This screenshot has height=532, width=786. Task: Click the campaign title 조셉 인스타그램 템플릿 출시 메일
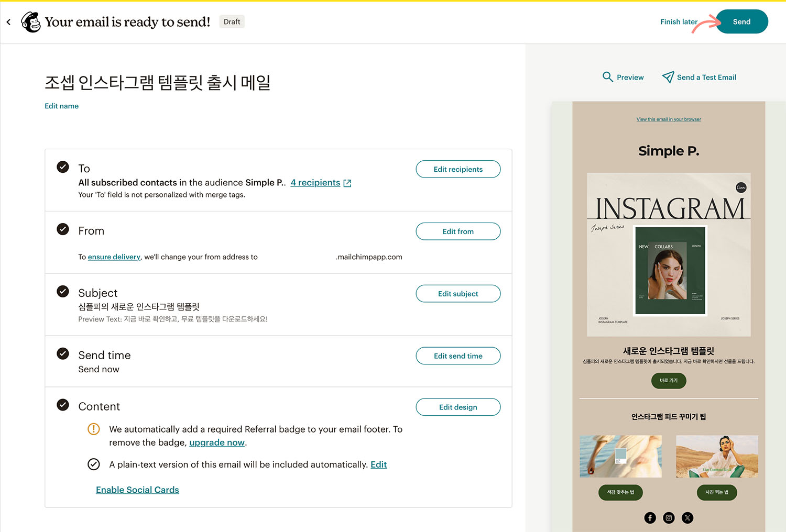pos(157,83)
